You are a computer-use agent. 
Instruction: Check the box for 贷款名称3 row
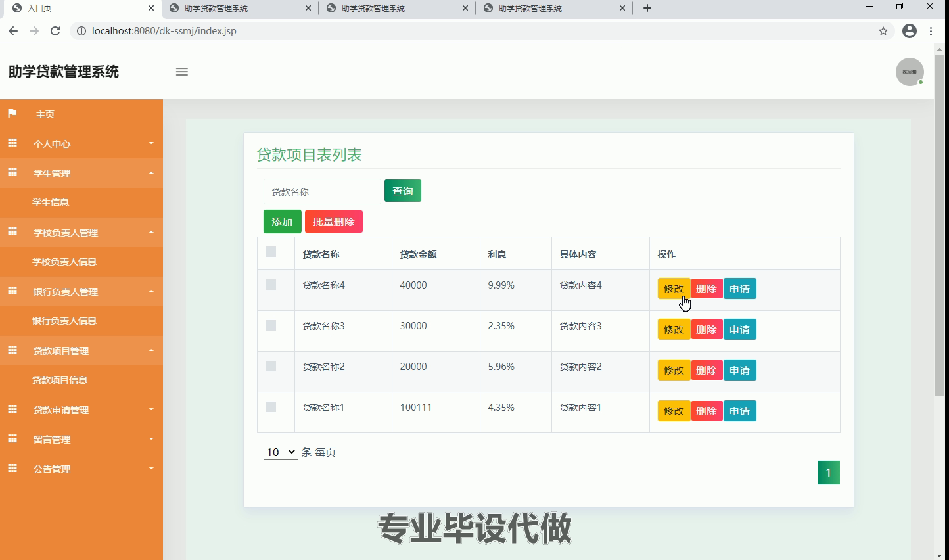[x=271, y=325]
